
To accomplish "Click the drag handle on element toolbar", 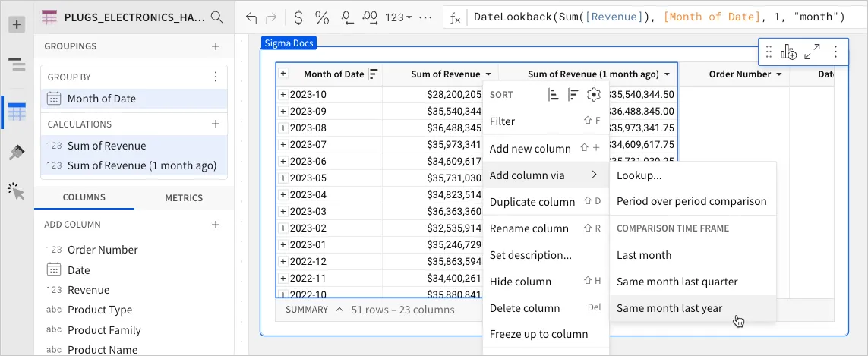I will [x=769, y=52].
